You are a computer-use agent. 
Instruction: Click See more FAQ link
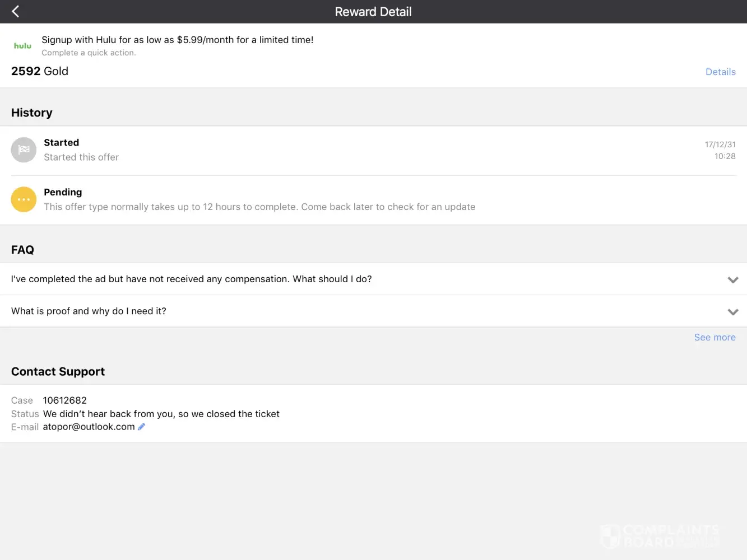[x=714, y=337]
